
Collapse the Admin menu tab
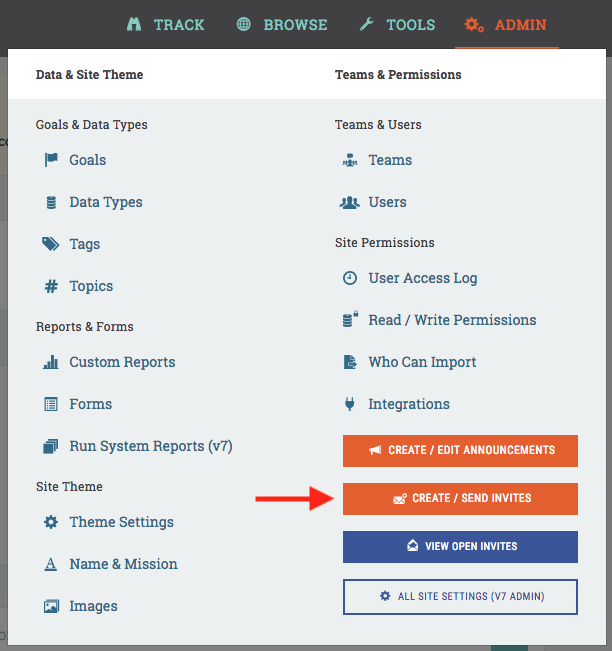(x=506, y=24)
